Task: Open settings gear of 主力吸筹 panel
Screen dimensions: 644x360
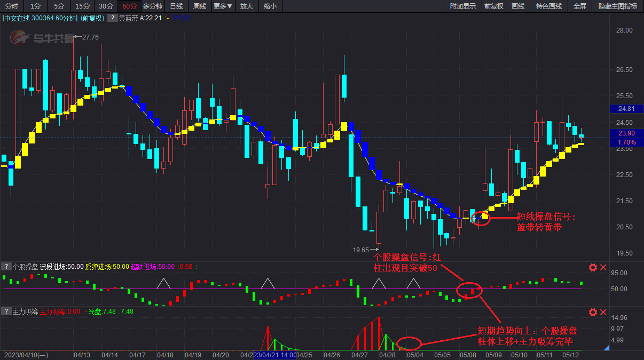Action: coord(593,312)
